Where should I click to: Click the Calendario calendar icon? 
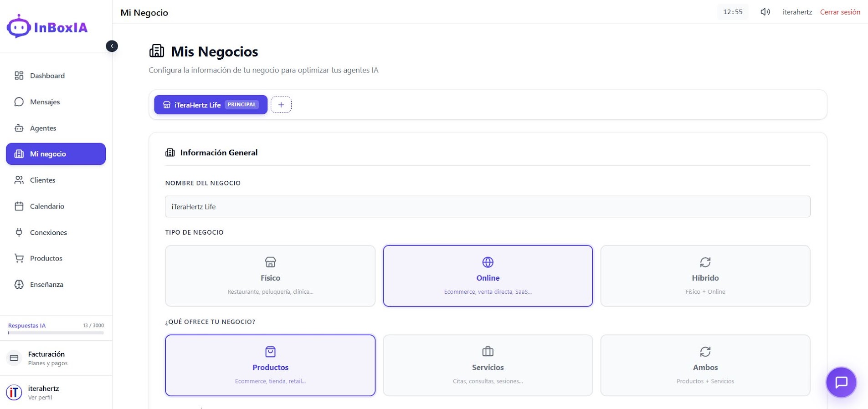pyautogui.click(x=19, y=206)
